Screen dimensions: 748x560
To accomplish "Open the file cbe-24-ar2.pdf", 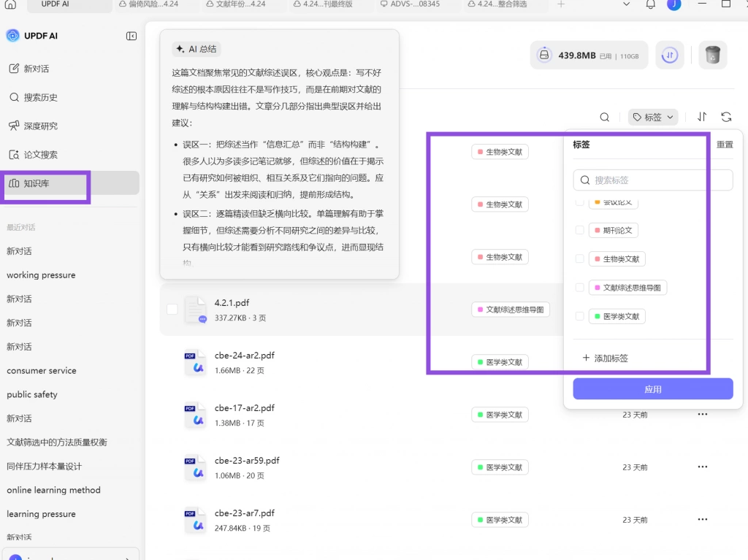I will click(x=244, y=356).
